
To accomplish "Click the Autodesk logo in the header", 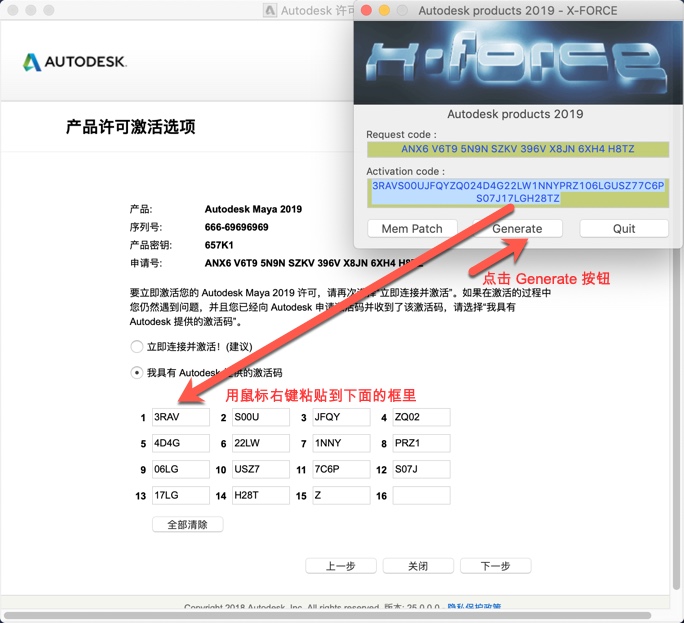I will [75, 62].
